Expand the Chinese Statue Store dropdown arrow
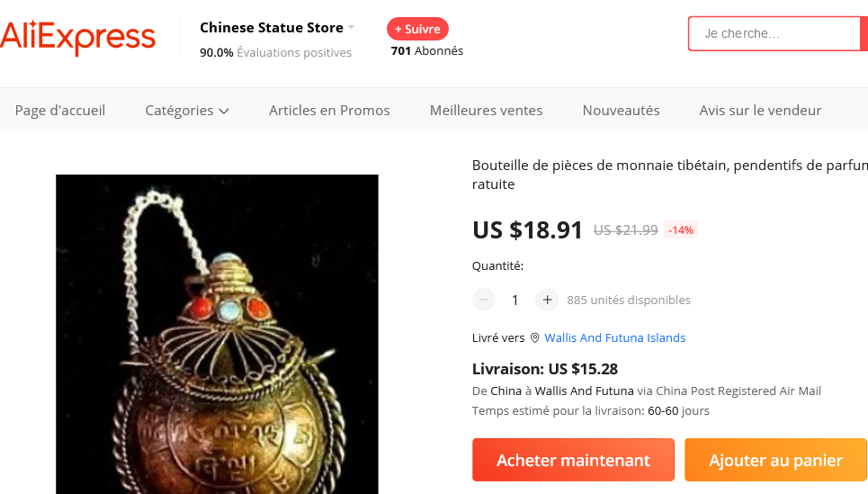The height and width of the screenshot is (494, 868). coord(351,27)
